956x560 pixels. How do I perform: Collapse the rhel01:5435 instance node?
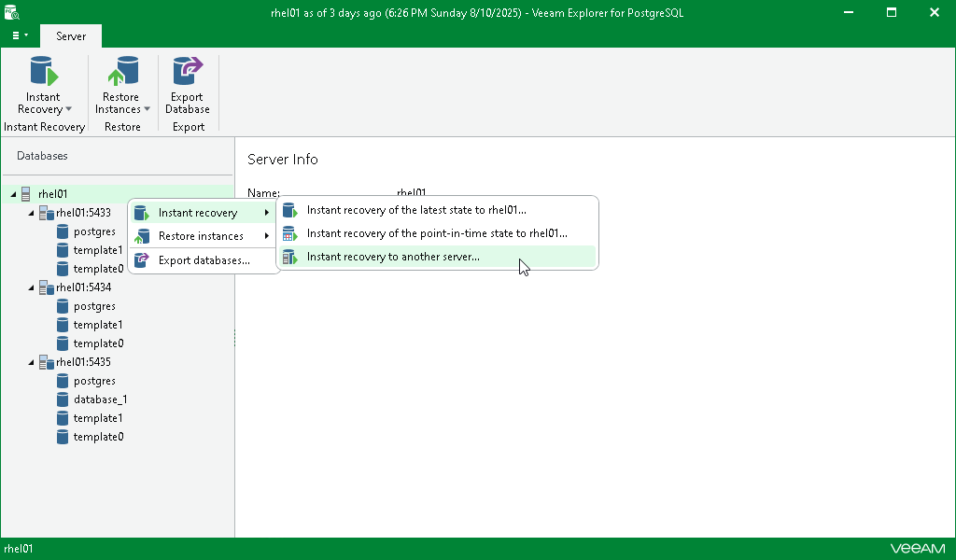tap(31, 362)
